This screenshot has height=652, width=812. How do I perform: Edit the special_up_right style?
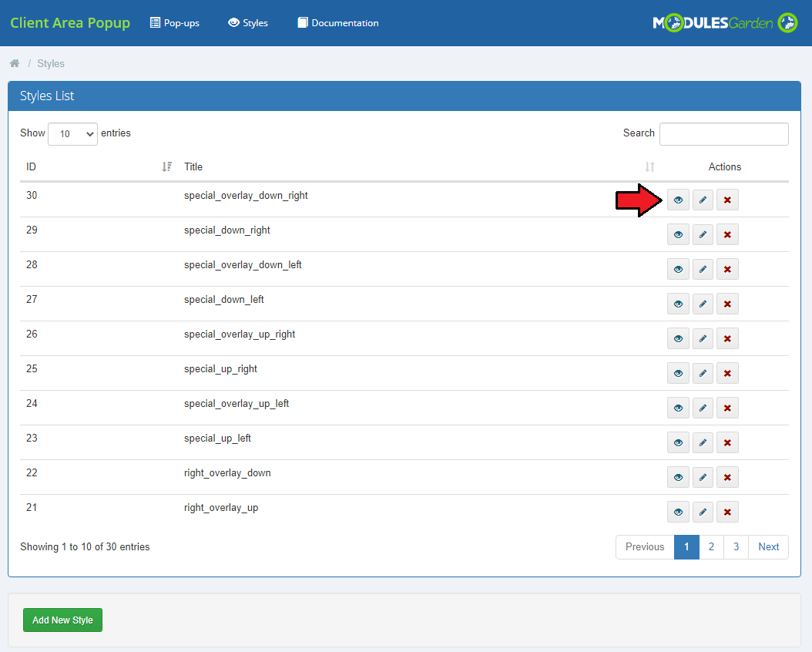pyautogui.click(x=703, y=373)
